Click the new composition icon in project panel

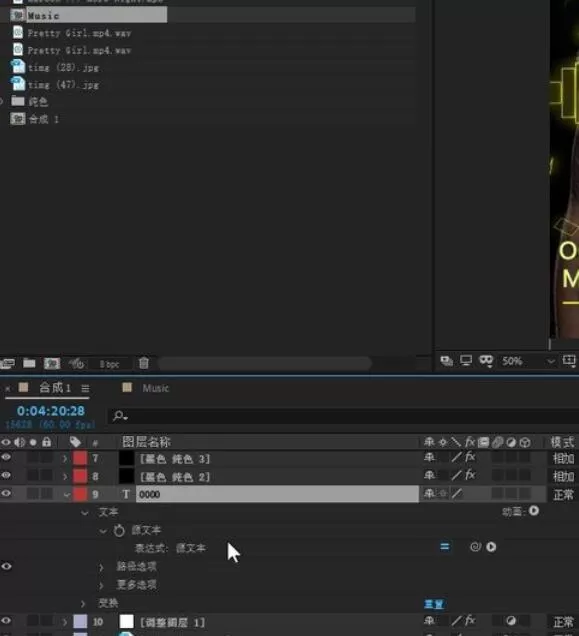click(x=52, y=363)
